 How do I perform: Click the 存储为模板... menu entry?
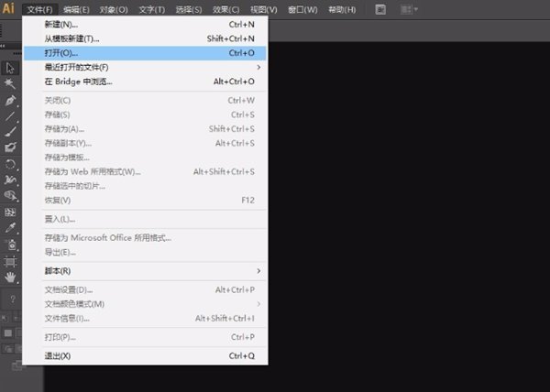pyautogui.click(x=145, y=158)
